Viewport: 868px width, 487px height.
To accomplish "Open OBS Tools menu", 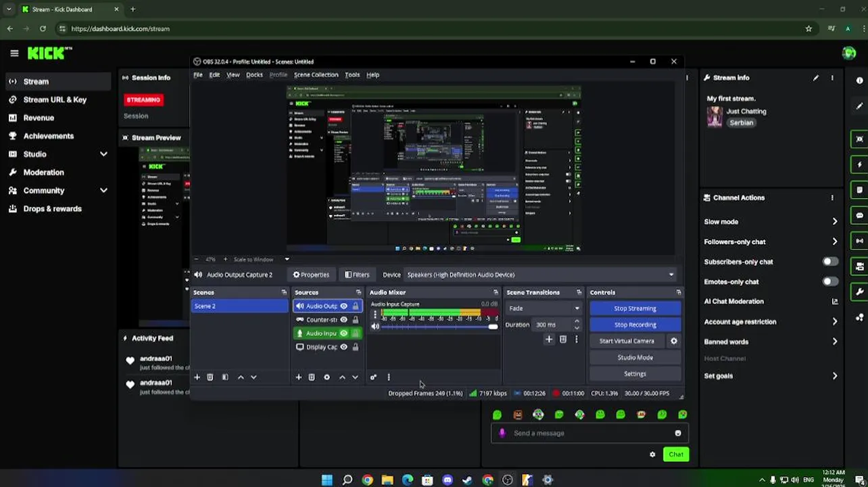I will tap(352, 75).
